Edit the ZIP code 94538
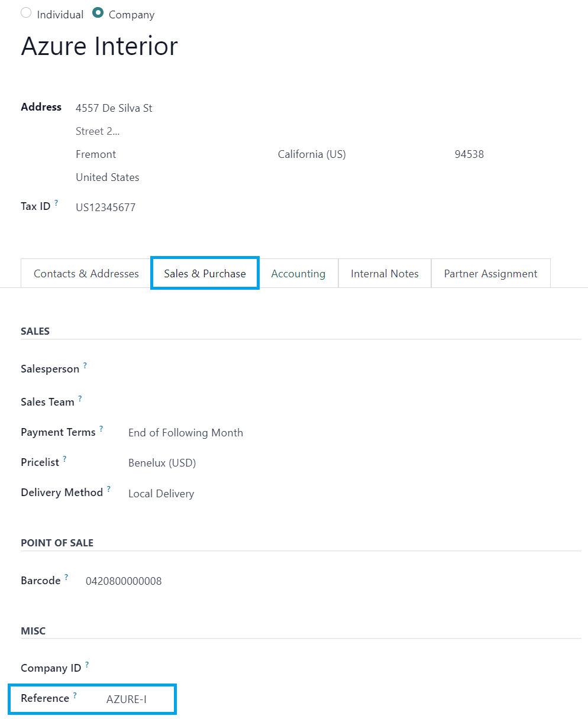This screenshot has height=719, width=588. [x=469, y=154]
